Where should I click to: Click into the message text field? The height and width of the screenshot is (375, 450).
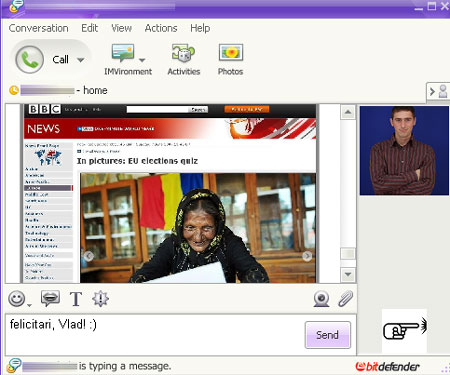155,335
